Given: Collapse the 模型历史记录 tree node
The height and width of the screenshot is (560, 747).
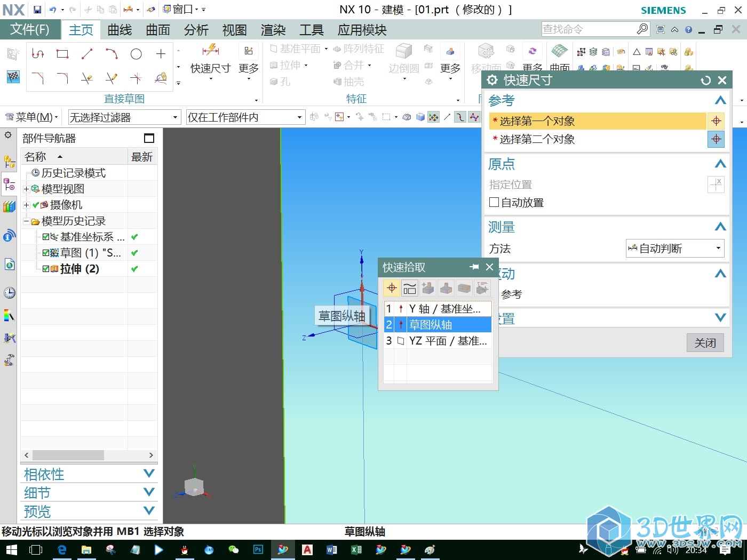Looking at the screenshot, I should click(x=26, y=221).
